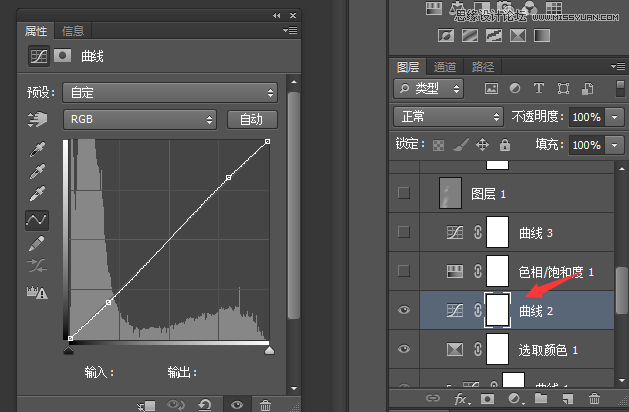This screenshot has width=629, height=412.
Task: Toggle layer filtering switch on/off
Action: (620, 88)
